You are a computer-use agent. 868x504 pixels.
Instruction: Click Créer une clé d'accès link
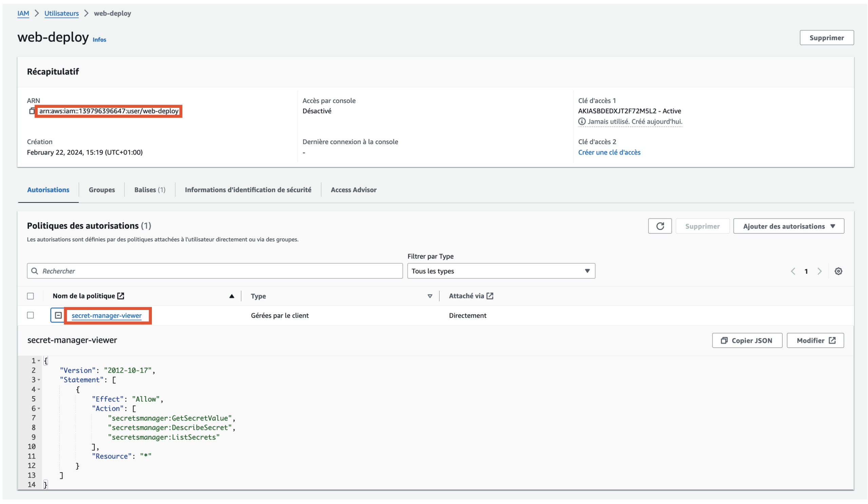point(609,152)
